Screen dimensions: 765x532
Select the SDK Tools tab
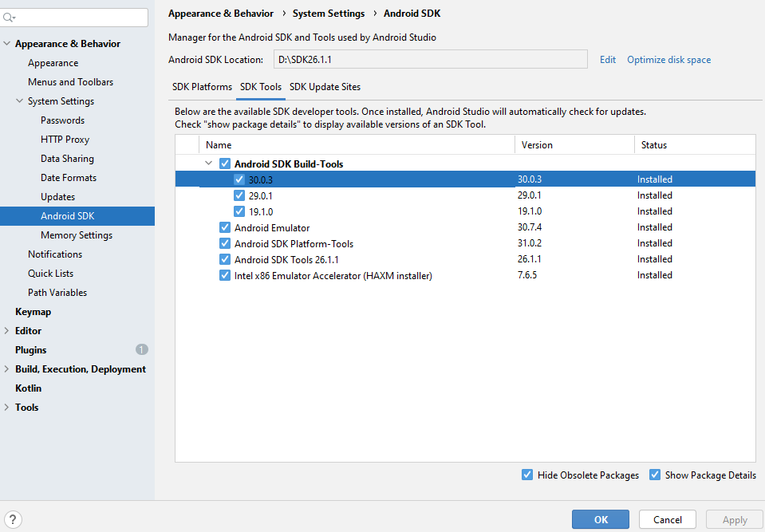click(261, 87)
